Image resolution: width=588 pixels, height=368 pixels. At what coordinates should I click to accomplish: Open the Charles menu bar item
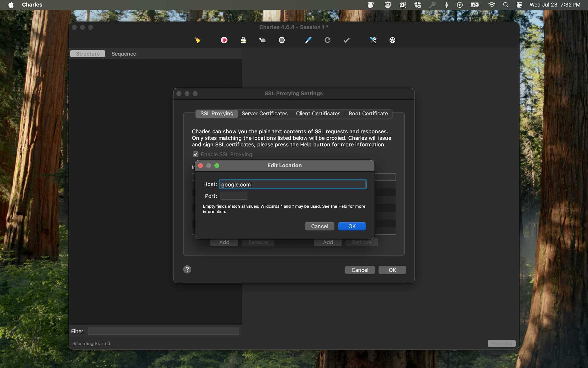(32, 5)
